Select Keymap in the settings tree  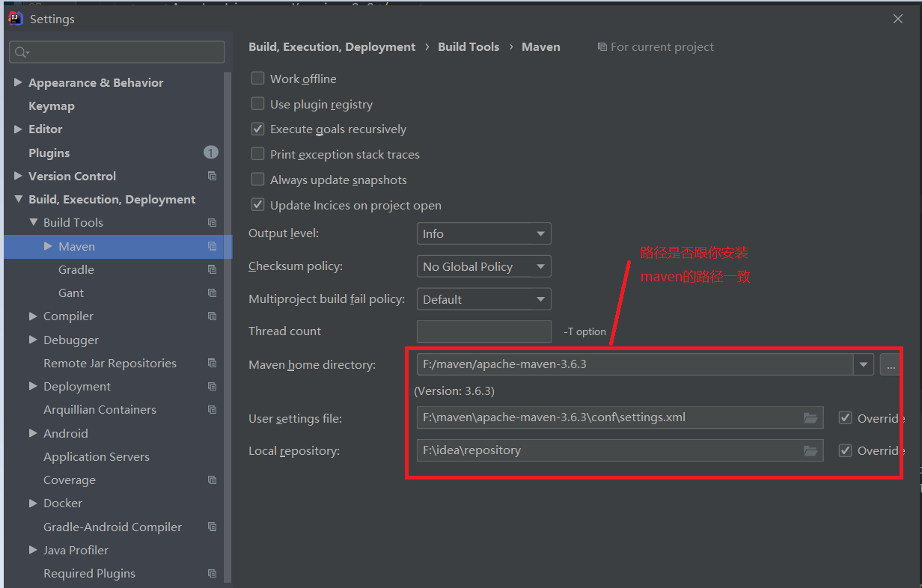(51, 106)
